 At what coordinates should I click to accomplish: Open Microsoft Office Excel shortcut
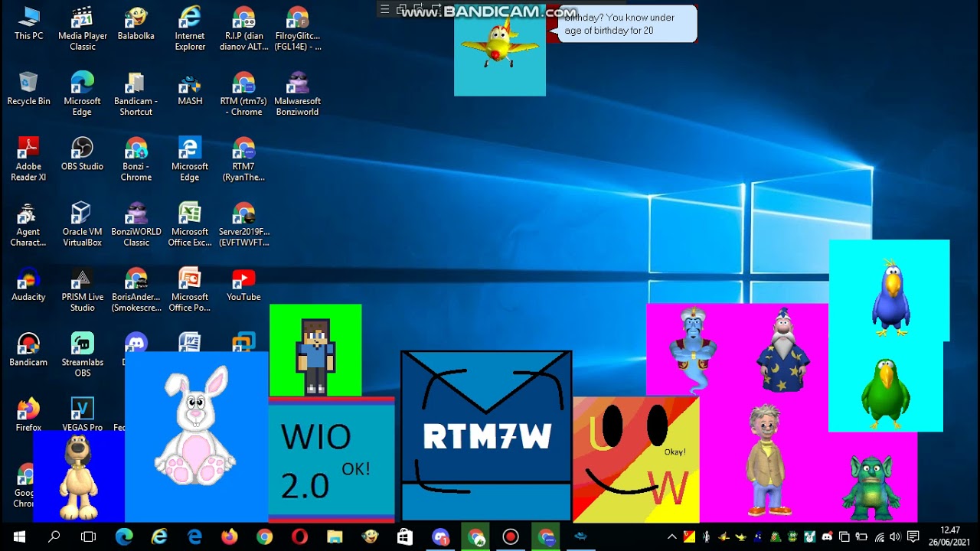coord(190,224)
